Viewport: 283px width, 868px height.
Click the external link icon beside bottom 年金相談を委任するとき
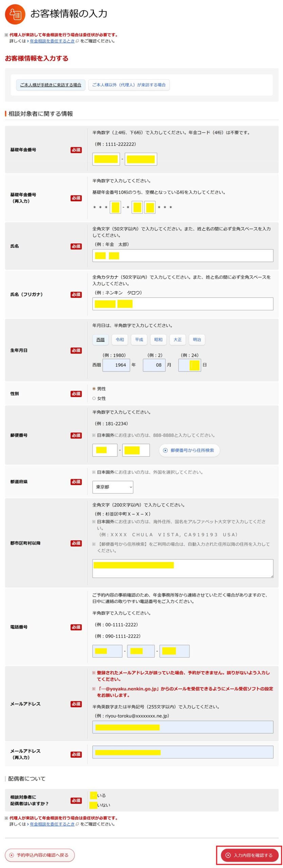pos(77,824)
